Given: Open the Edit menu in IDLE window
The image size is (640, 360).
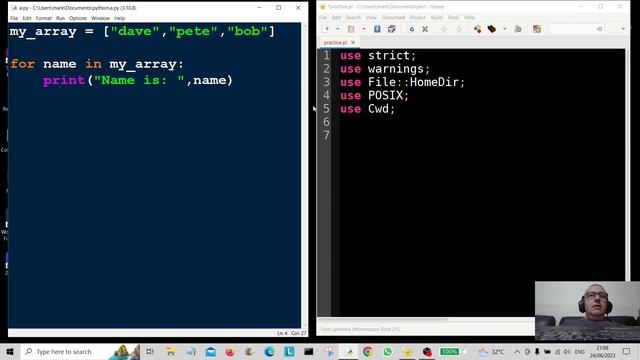Looking at the screenshot, I should pyautogui.click(x=27, y=18).
